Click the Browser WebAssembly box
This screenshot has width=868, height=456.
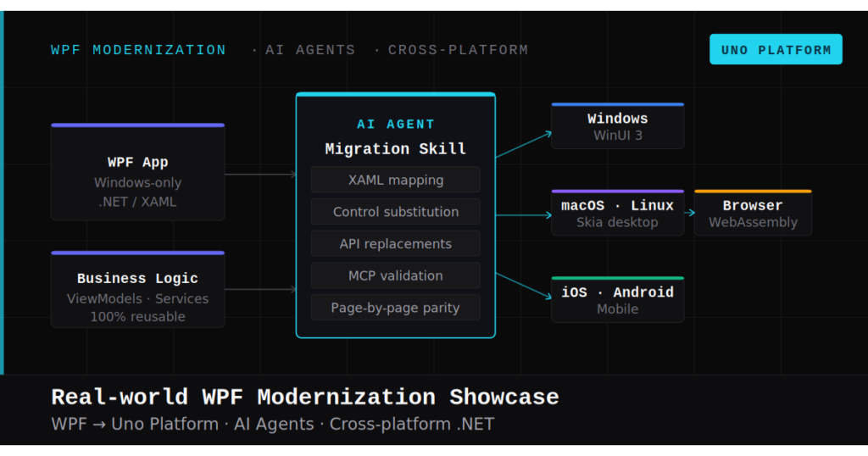tap(753, 213)
